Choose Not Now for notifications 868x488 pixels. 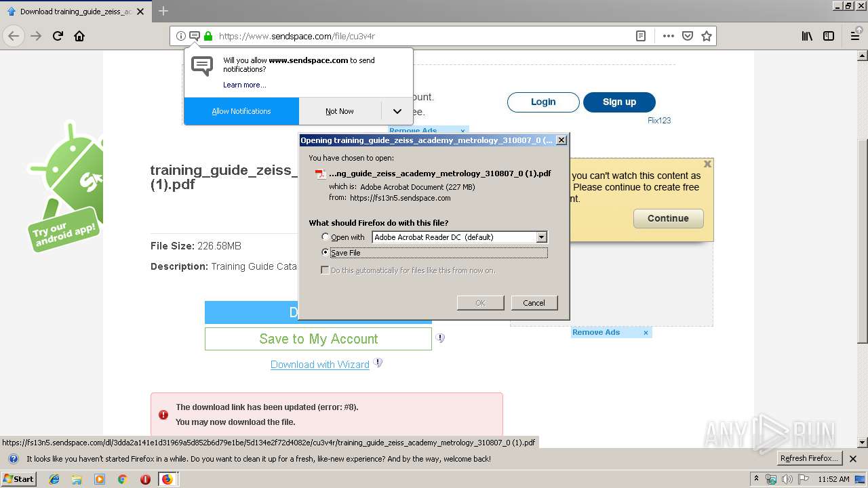tap(340, 111)
